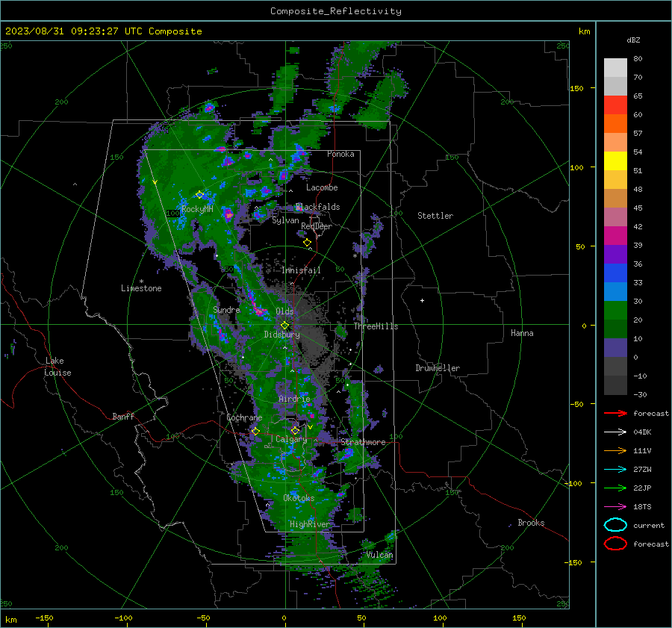Click magenta swatch between 42 and 39 dBZ
Image resolution: width=672 pixels, height=628 pixels.
click(x=615, y=236)
